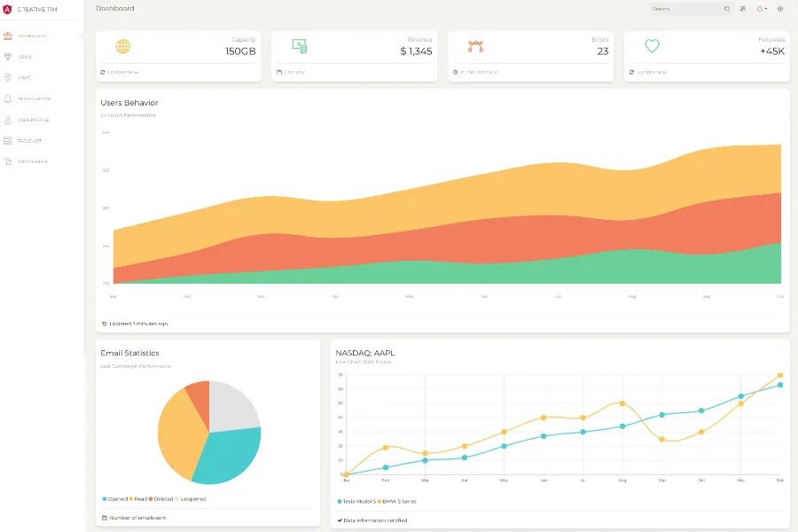Click the Angular logo beside Creative Tim
Screen dimensions: 798x532
tap(8, 9)
